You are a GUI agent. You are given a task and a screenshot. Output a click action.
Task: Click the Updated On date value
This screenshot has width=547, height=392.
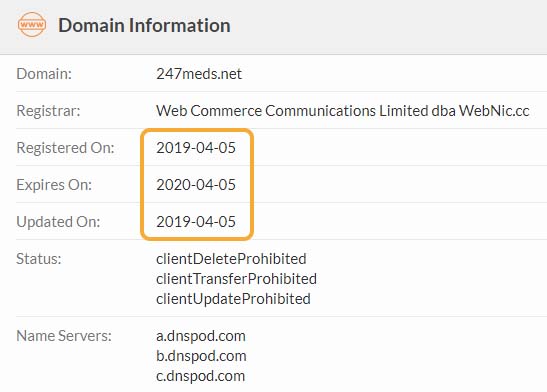pyautogui.click(x=196, y=222)
